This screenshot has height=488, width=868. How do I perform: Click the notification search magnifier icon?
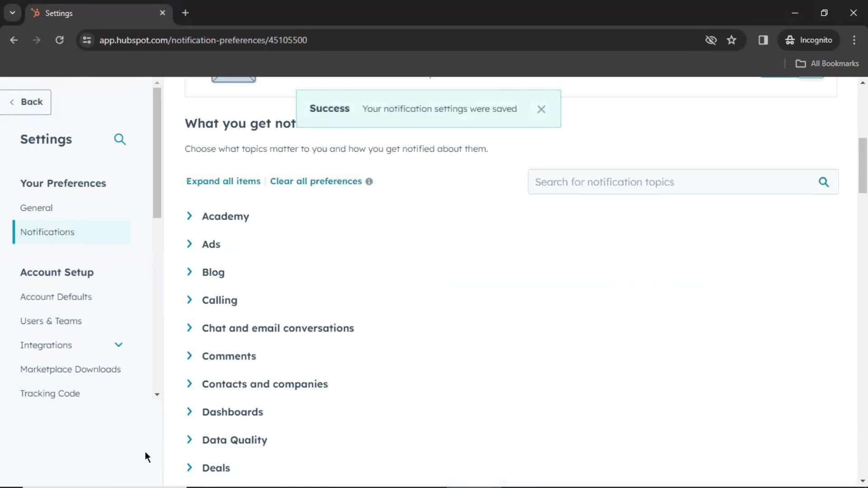coord(825,182)
